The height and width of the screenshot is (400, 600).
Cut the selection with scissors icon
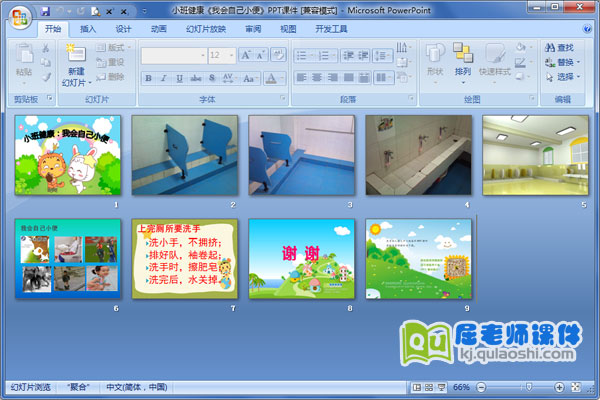click(46, 48)
